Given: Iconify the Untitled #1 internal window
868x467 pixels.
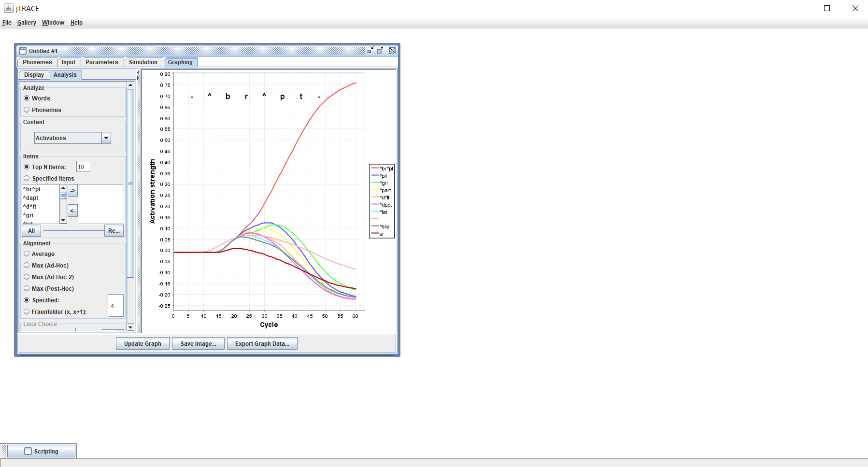Looking at the screenshot, I should [x=370, y=50].
